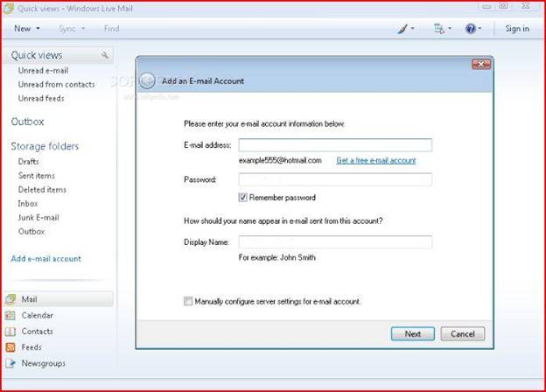
Task: Click the blue Help question mark icon
Action: click(x=470, y=29)
